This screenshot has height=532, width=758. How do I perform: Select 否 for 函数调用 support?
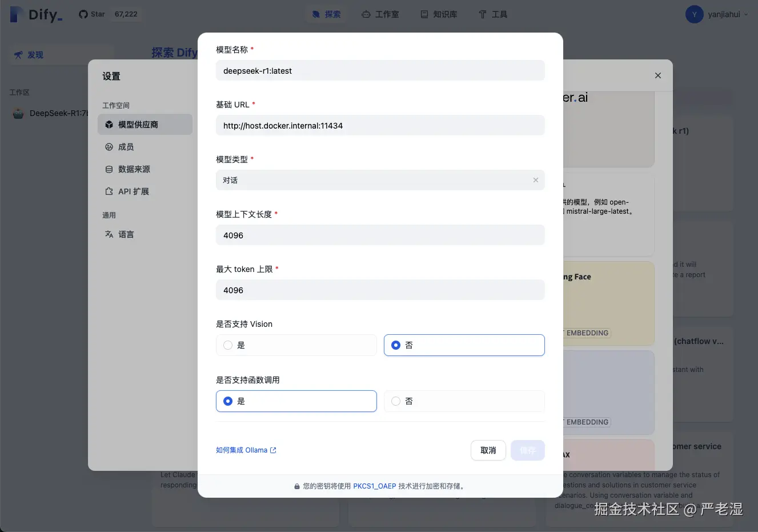coord(464,401)
